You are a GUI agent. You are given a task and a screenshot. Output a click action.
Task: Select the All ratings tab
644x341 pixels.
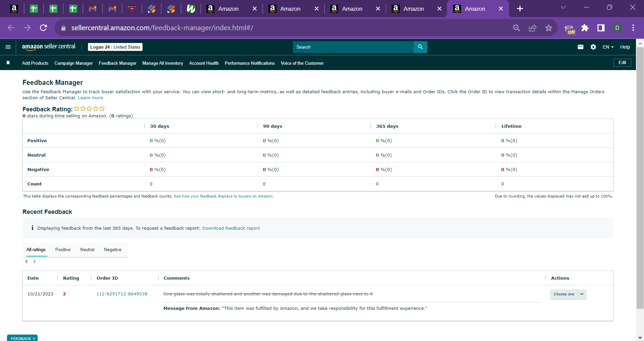tap(36, 250)
